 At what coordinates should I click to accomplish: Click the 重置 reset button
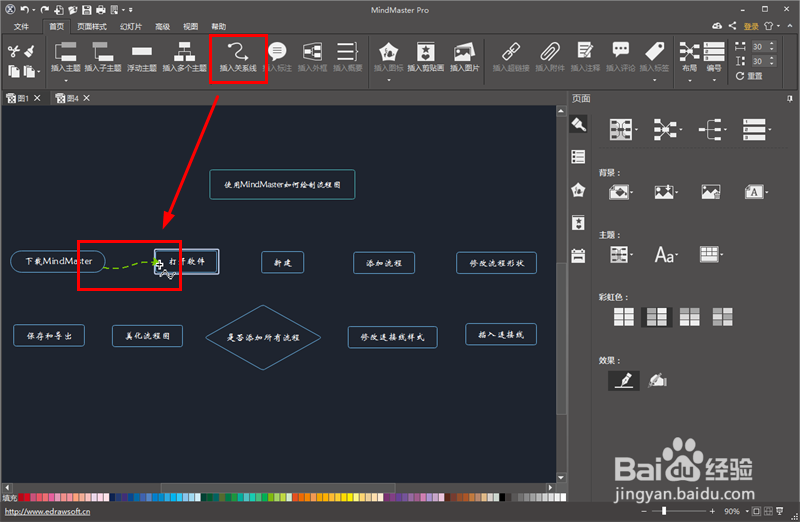coord(749,76)
